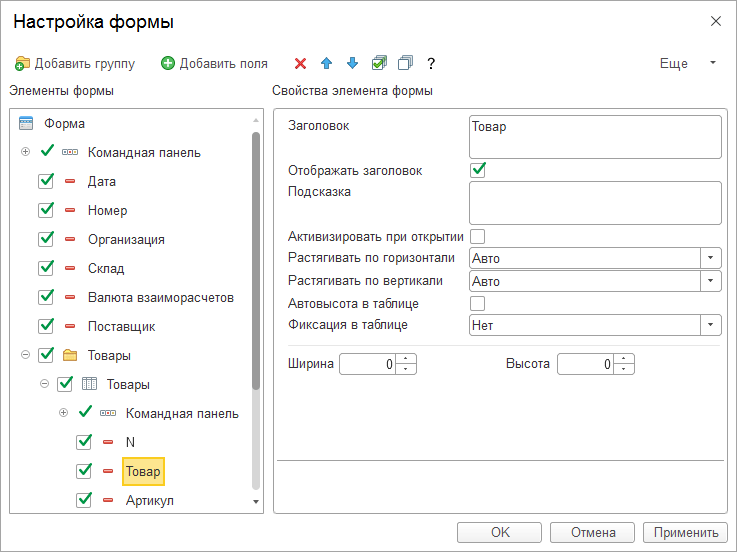This screenshot has height=552, width=737.
Task: Click the Ширина number field
Action: (x=368, y=364)
